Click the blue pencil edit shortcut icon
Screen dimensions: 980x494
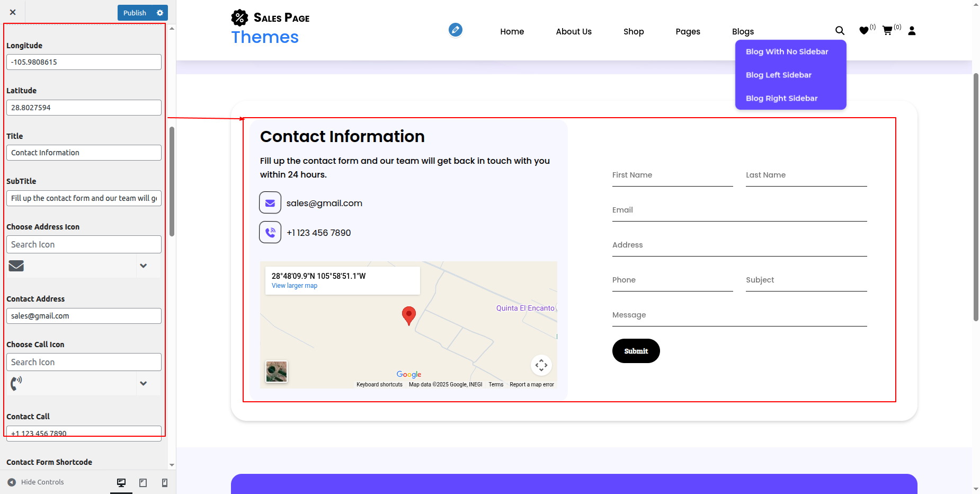tap(455, 30)
